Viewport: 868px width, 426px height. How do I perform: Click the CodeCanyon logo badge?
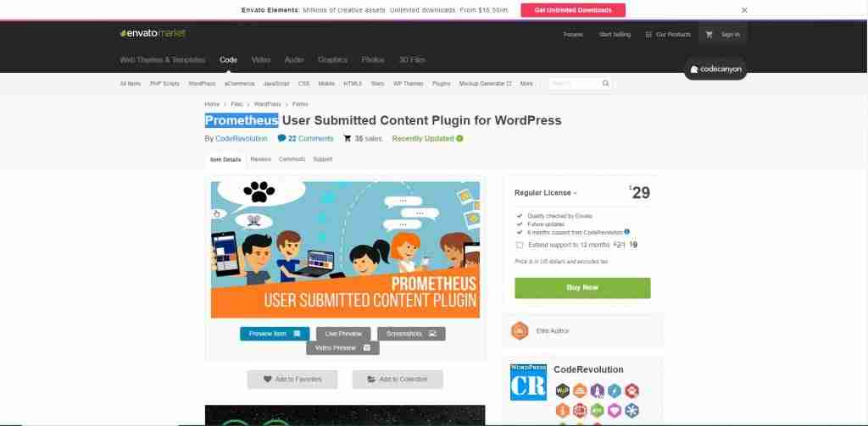715,69
